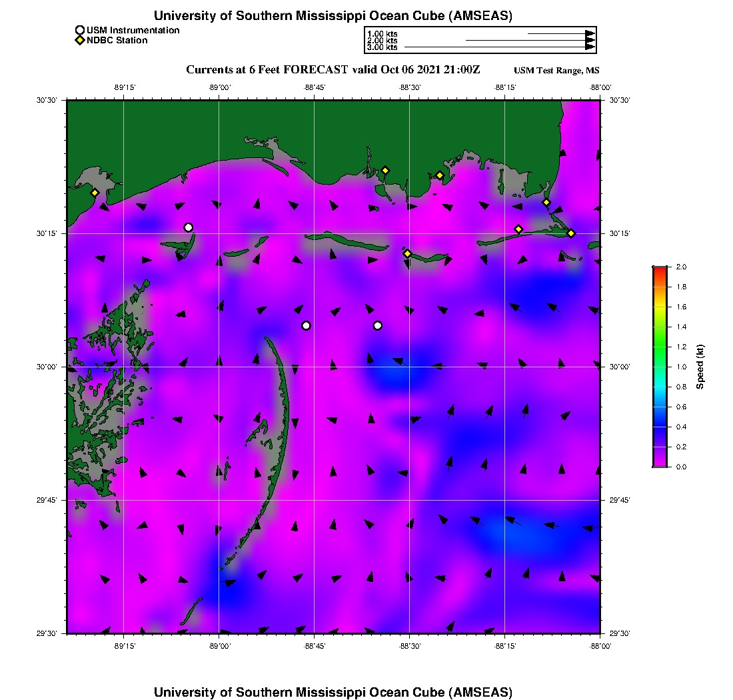The image size is (733, 700).
Task: Click the 'USM Test Range, MS' label
Action: (557, 70)
